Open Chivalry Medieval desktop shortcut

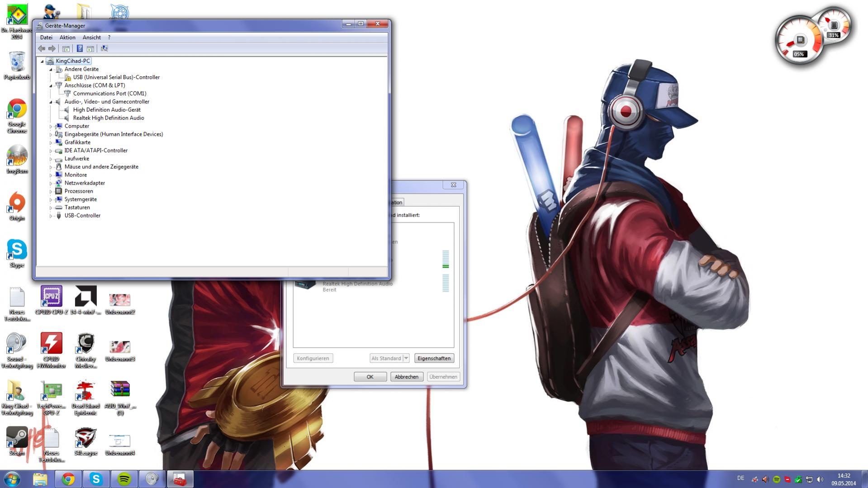(x=85, y=350)
